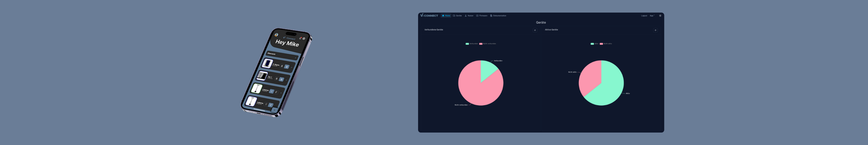Toggle the Nicht aktiv legend entry

click(x=606, y=43)
